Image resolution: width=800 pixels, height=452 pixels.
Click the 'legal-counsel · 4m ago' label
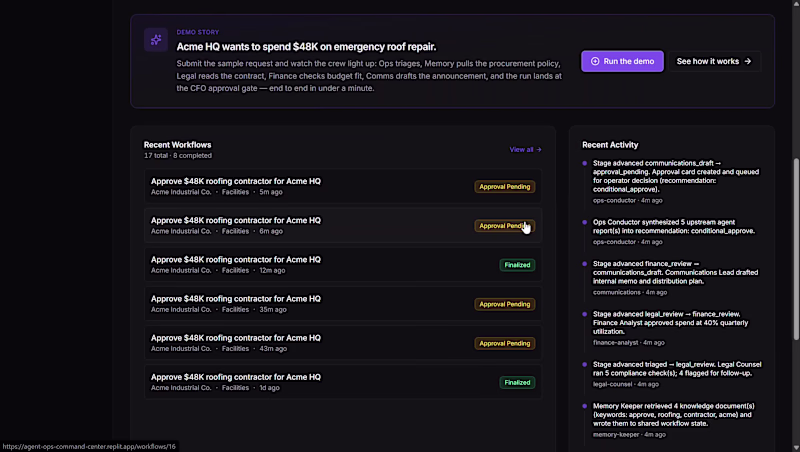pos(626,384)
